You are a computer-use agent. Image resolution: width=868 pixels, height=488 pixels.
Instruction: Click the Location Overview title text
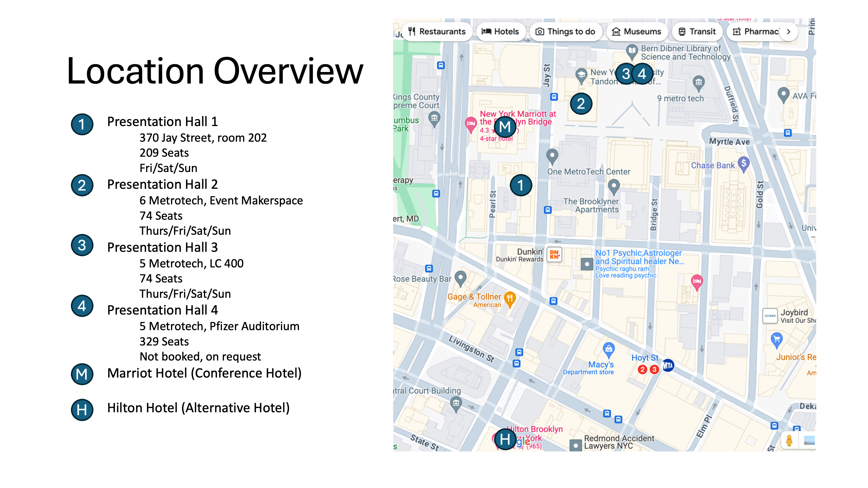coord(215,71)
